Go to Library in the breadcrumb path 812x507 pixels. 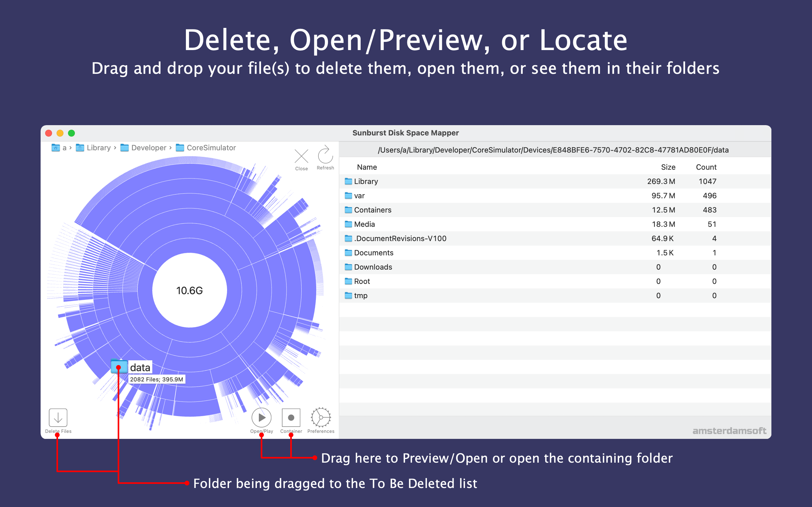pyautogui.click(x=93, y=148)
